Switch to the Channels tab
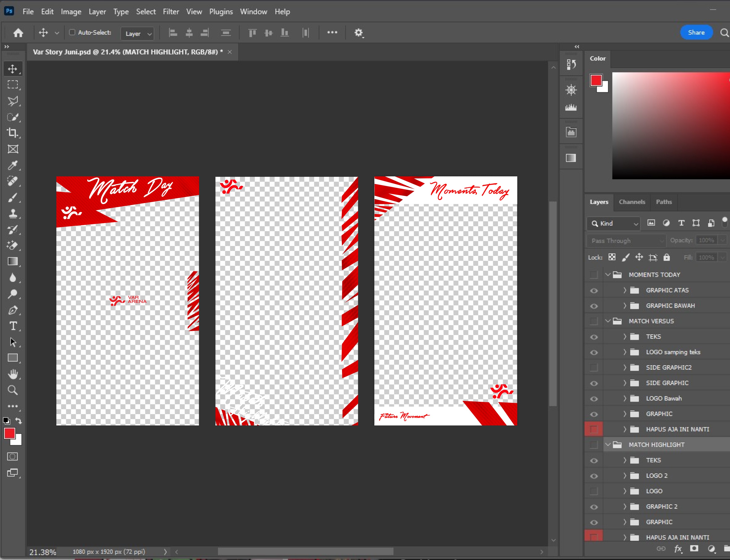 point(632,202)
